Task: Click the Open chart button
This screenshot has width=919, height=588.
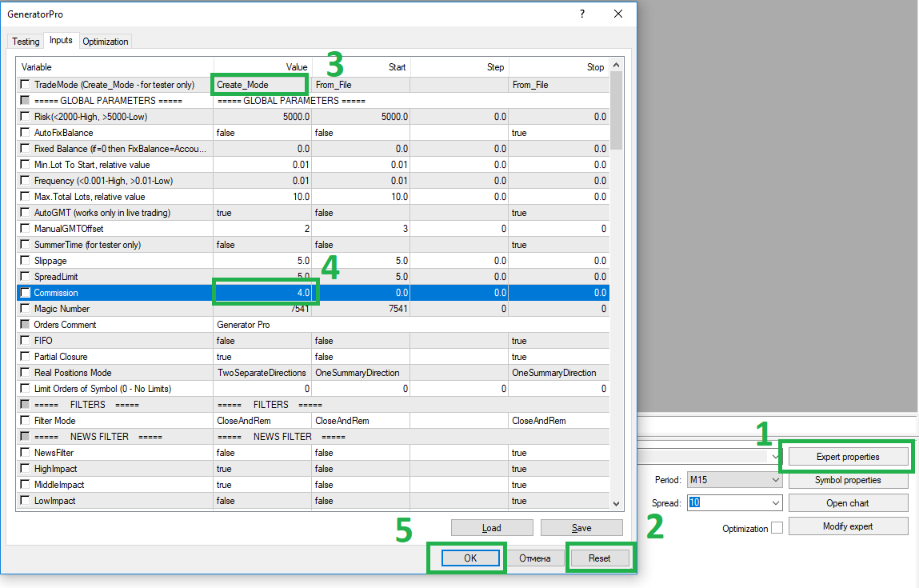Action: pyautogui.click(x=848, y=503)
